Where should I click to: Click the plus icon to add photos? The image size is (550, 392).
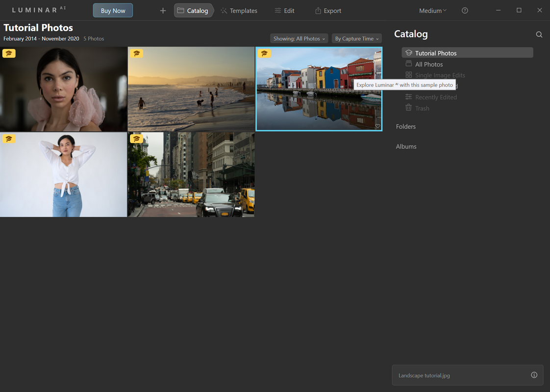point(163,10)
